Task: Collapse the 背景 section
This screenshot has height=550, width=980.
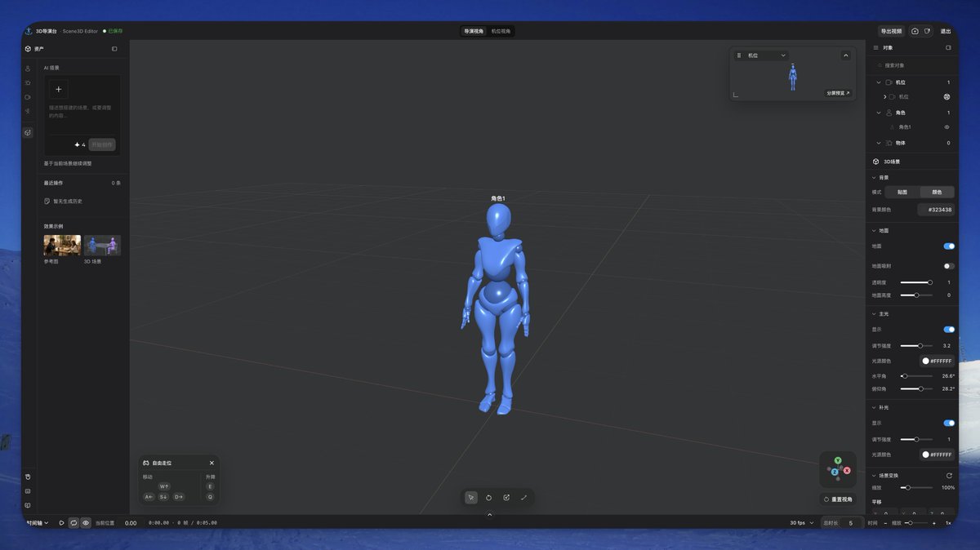Action: tap(873, 177)
